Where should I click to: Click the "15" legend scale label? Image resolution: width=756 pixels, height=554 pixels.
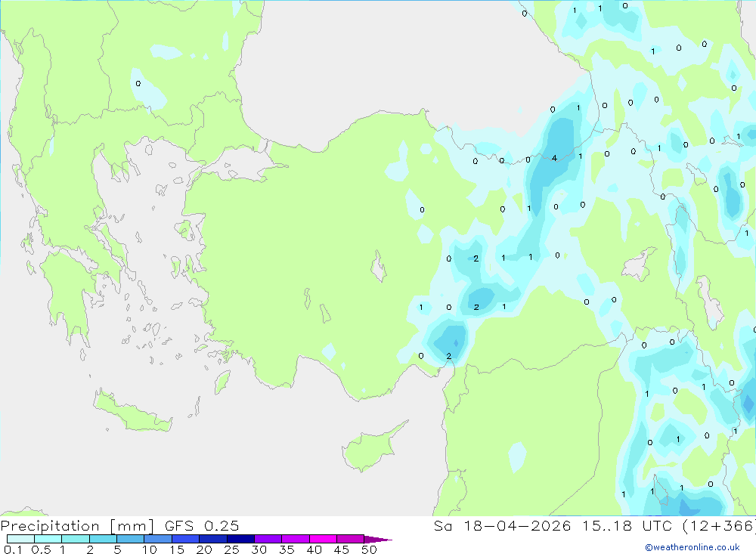177,549
